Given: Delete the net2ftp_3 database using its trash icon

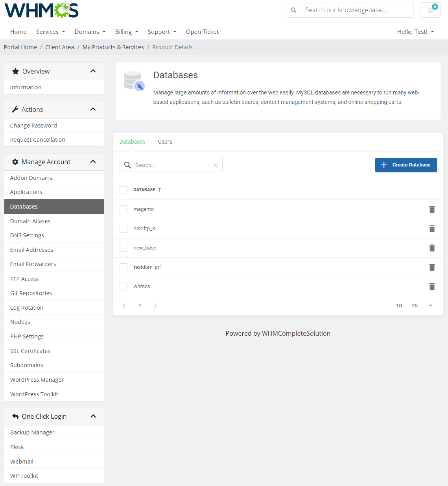Looking at the screenshot, I should pyautogui.click(x=432, y=229).
